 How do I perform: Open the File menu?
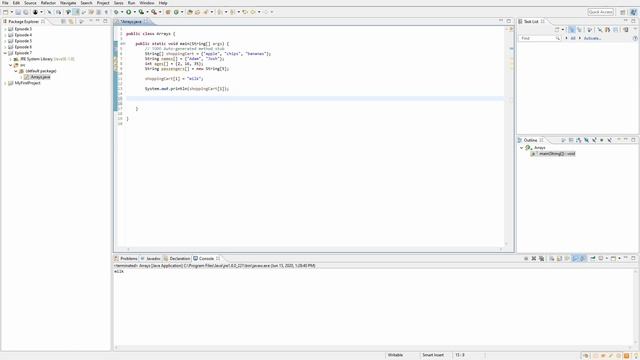(x=5, y=3)
